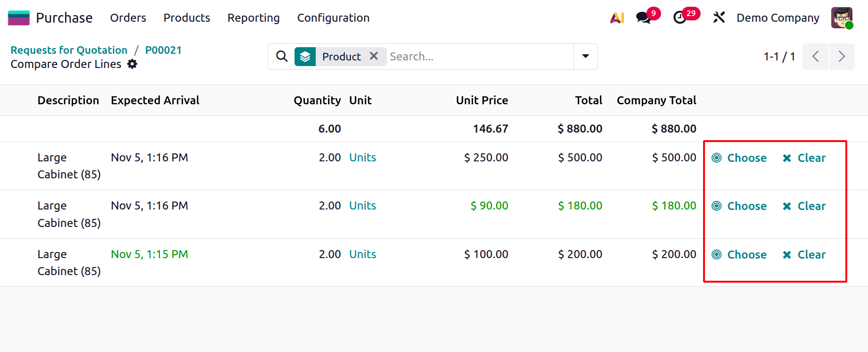Open the conversations messages icon
The image size is (868, 352).
(x=644, y=18)
